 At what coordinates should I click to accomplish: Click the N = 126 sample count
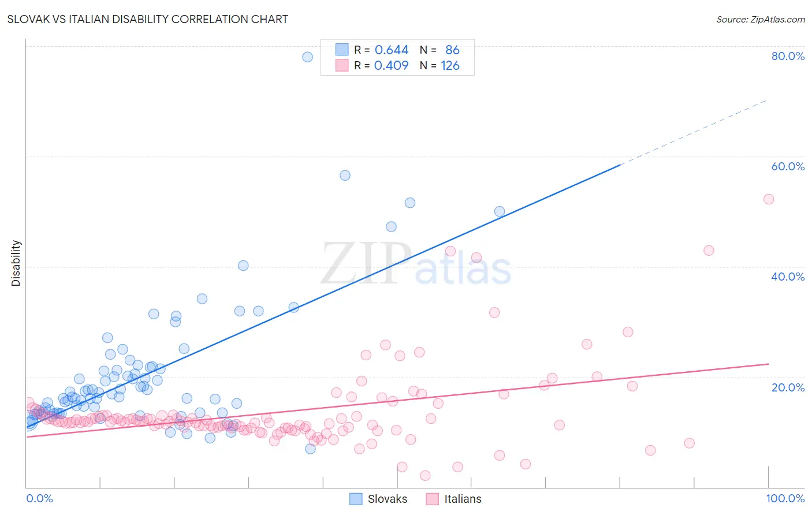coord(439,65)
